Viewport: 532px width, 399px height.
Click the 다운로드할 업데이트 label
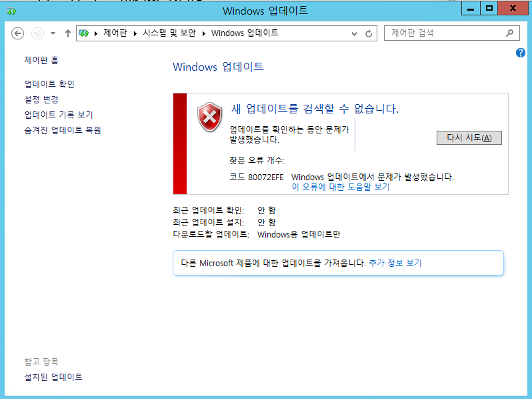[211, 234]
